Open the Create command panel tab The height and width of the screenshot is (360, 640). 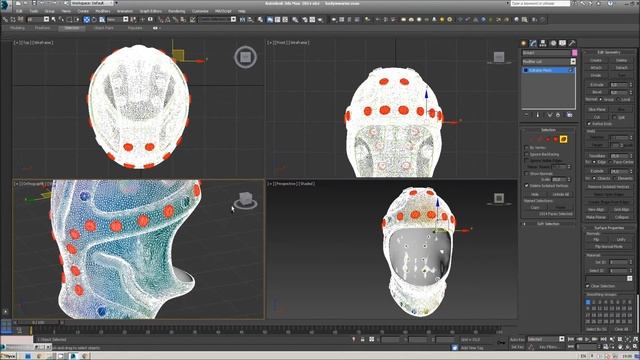pos(524,43)
